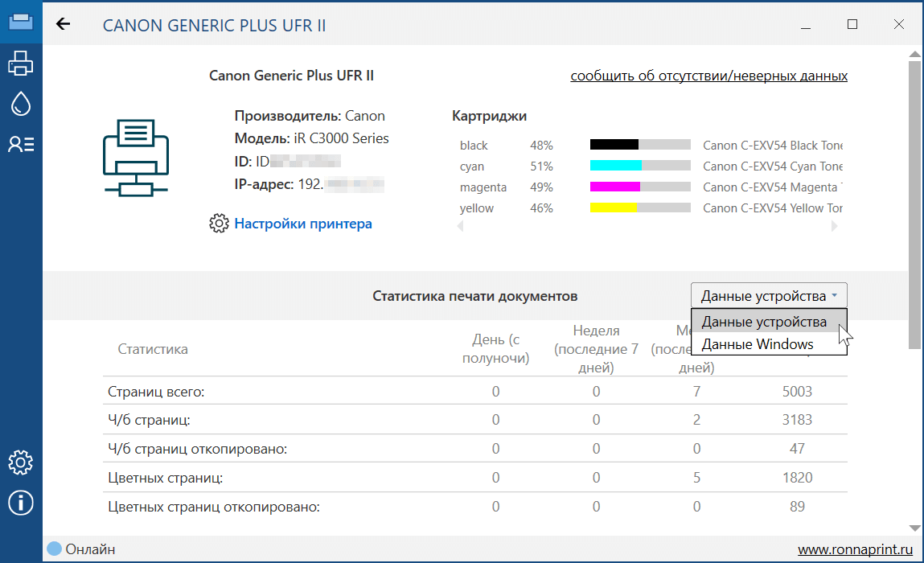
Task: Go back with the arrow icon
Action: pos(63,23)
